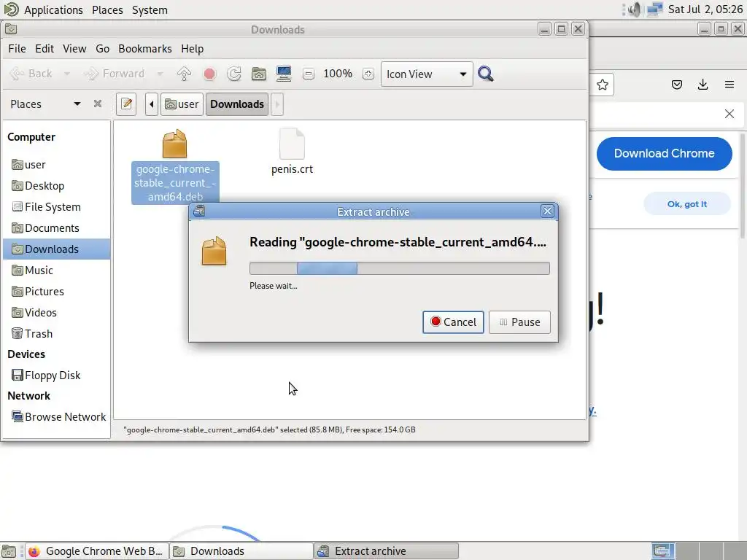
Task: Click the red Stop loading icon
Action: (x=209, y=74)
